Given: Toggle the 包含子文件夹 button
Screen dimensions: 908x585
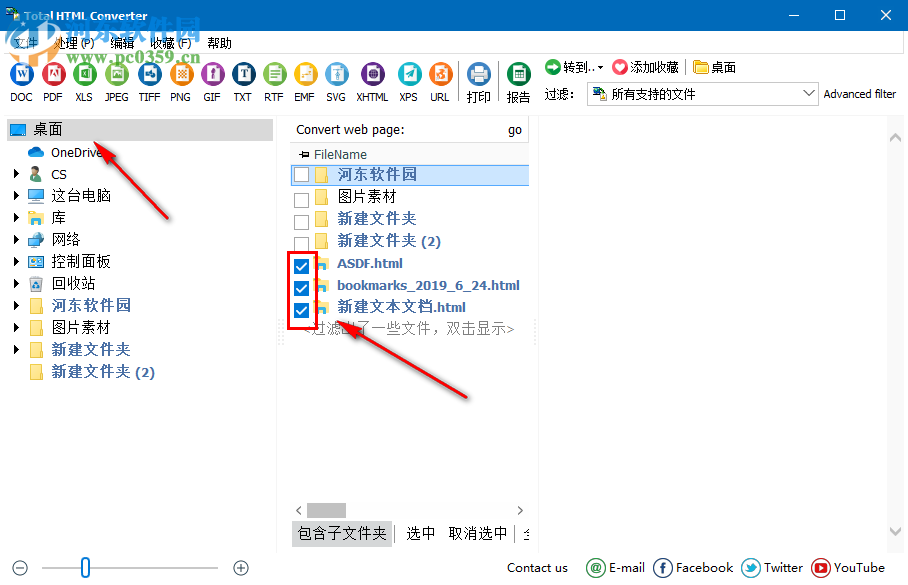Looking at the screenshot, I should (x=342, y=533).
